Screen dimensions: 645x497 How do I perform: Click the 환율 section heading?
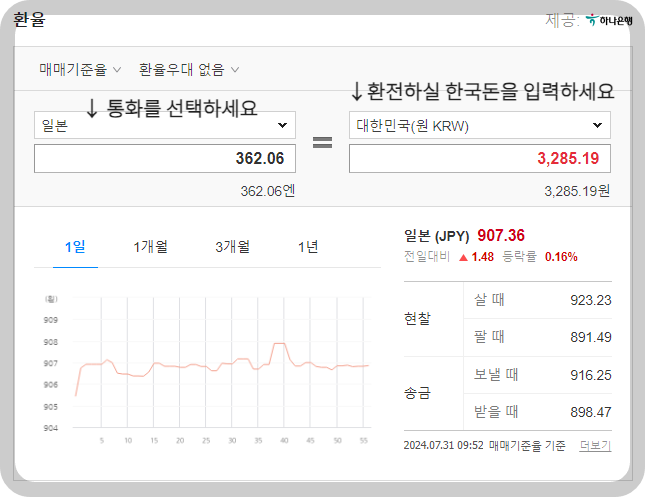(x=29, y=20)
